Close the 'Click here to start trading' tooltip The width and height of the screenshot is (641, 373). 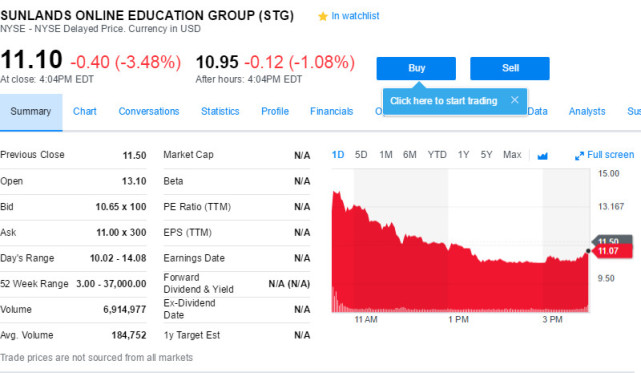tap(515, 100)
